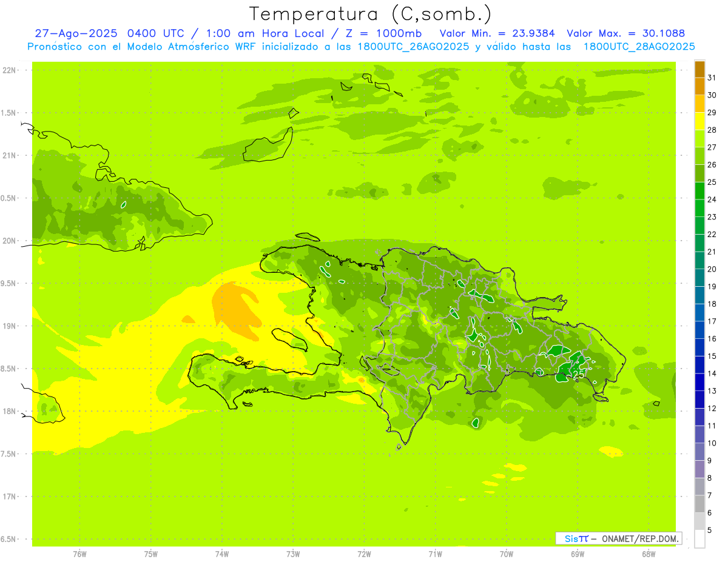Click the '76W' longitude label

79,554
